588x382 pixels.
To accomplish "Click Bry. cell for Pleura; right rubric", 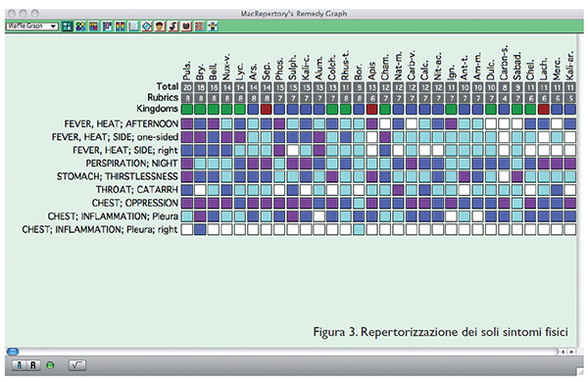I will coord(200,229).
